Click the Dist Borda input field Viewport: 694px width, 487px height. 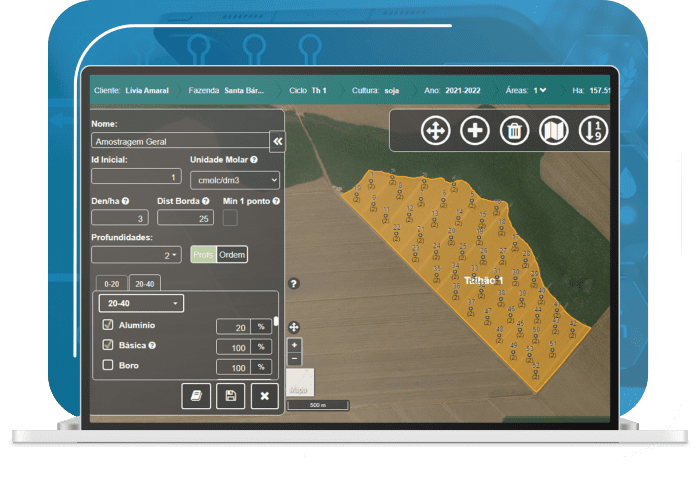[185, 218]
